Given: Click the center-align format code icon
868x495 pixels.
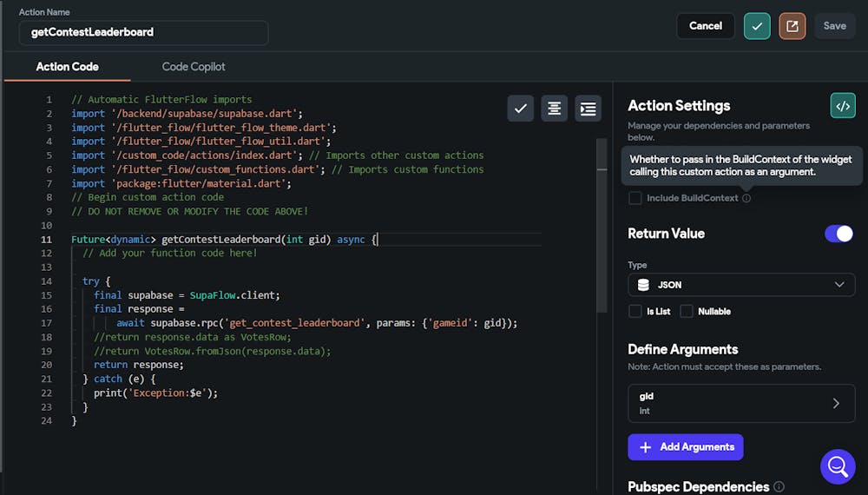Looking at the screenshot, I should tap(555, 109).
